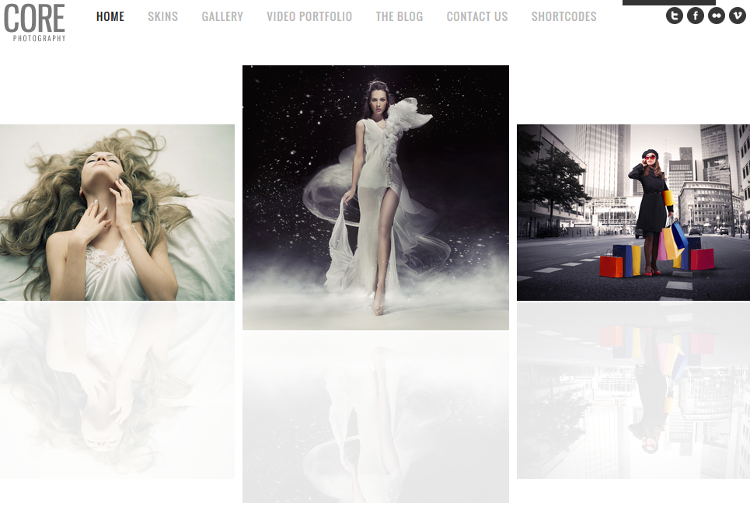Open the Vimeo social icon

(738, 16)
